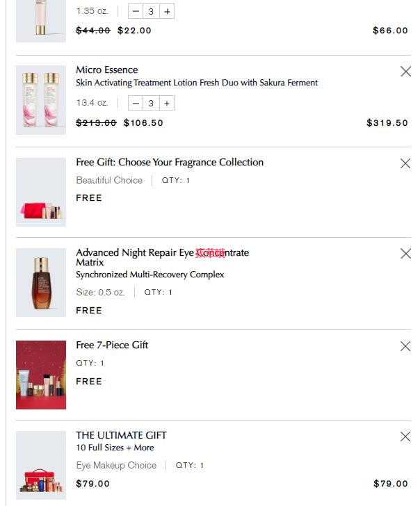View Advanced Night Repair Eye bottle thumbnail
Viewport: 420px width, 506px height.
coord(41,282)
